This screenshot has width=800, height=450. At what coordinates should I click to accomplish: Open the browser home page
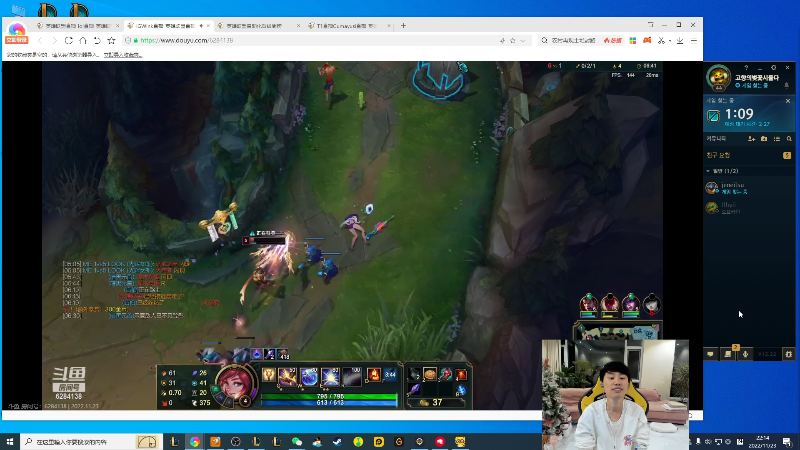click(x=83, y=40)
